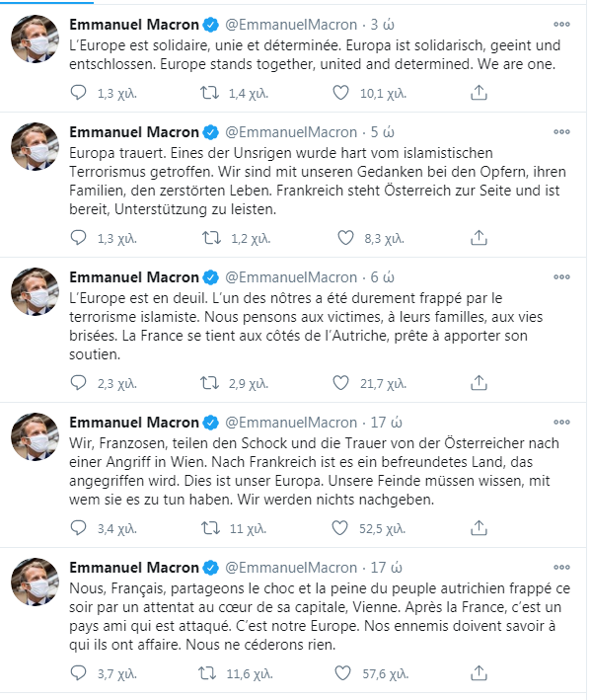Share the "Wir, Franzosen" tweet
This screenshot has width=591, height=700.
[479, 527]
